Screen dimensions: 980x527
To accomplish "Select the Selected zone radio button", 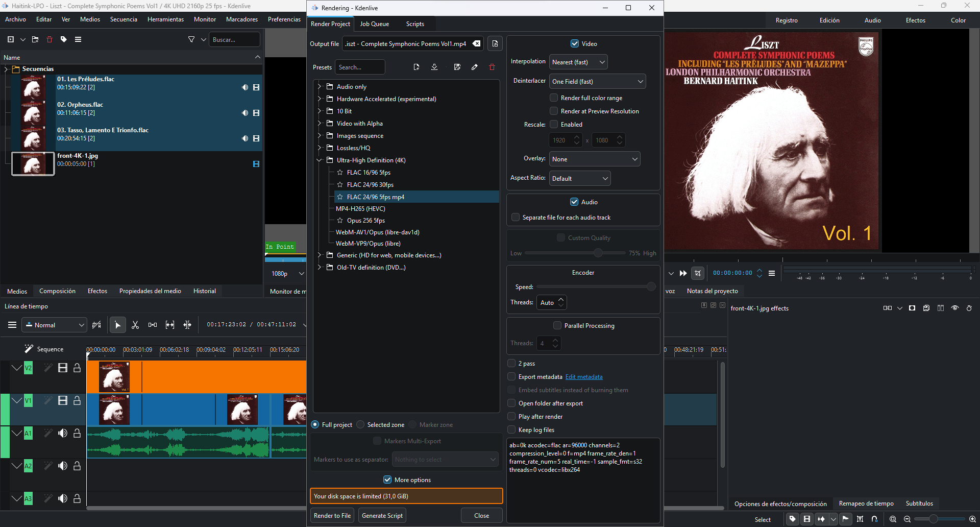I will pyautogui.click(x=361, y=425).
